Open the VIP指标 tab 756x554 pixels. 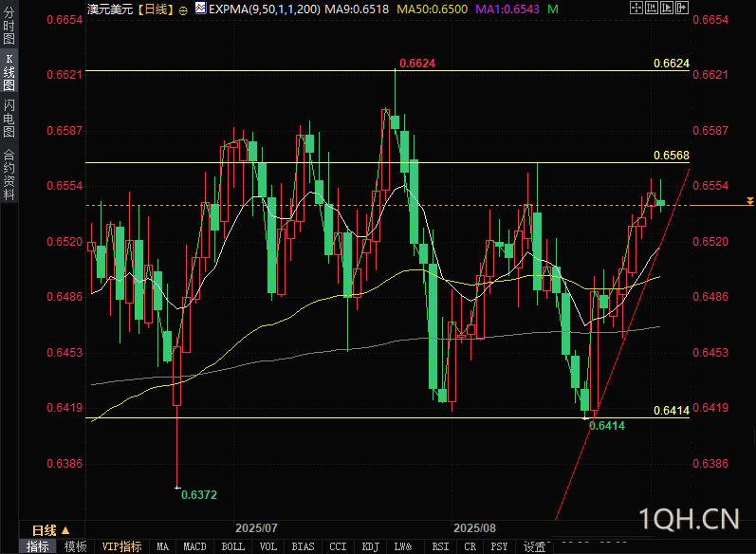coord(121,546)
